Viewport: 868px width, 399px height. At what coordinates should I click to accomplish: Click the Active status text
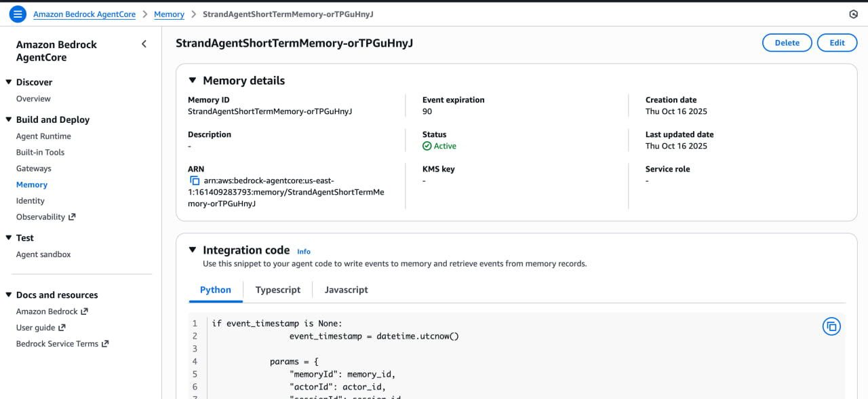446,146
